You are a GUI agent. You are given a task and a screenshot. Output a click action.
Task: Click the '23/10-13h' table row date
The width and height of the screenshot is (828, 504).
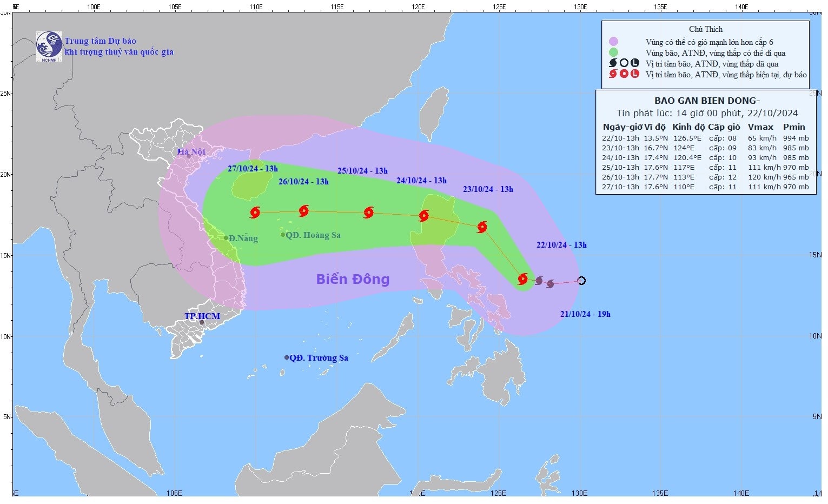pyautogui.click(x=621, y=148)
